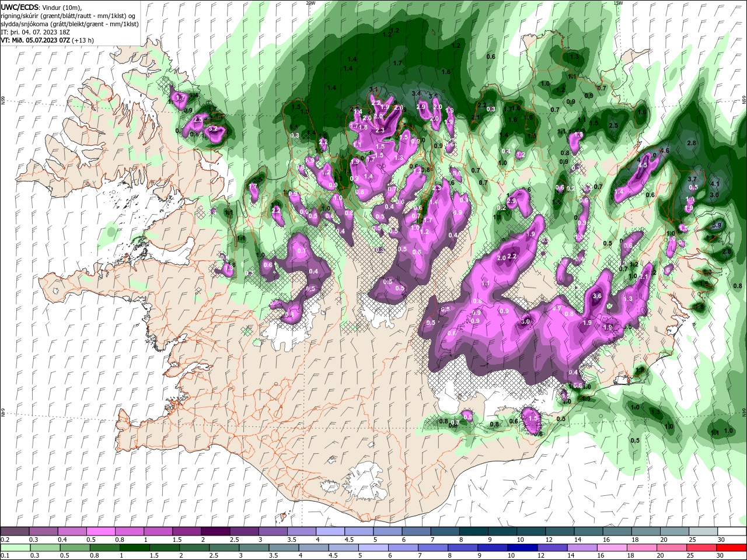Click the 0.2 label in the legend
Screen dimensions: 747x560
click(5, 540)
